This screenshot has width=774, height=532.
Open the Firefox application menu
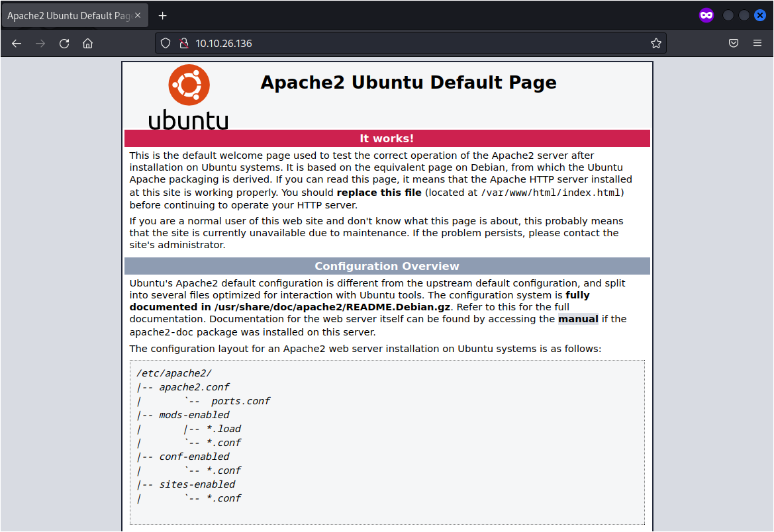coord(757,43)
